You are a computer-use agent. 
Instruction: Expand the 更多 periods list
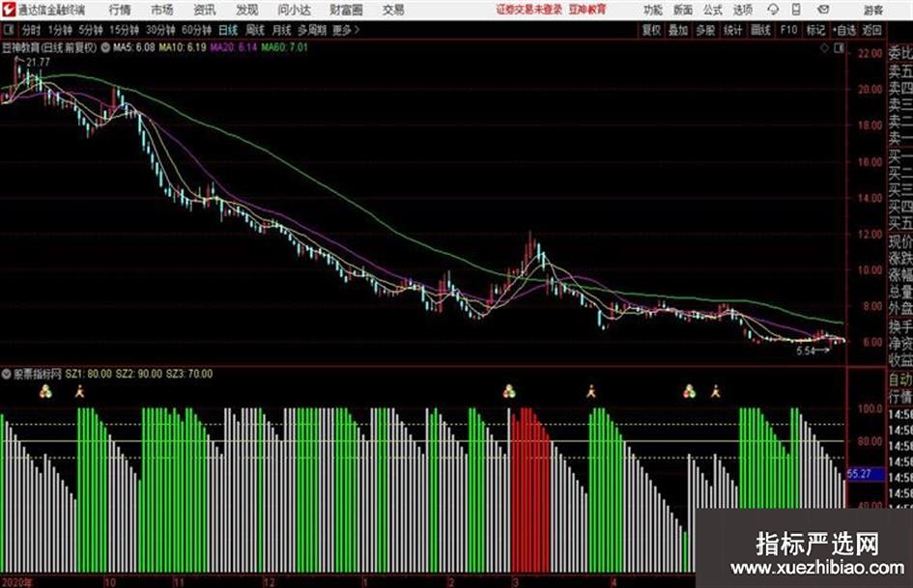click(345, 30)
